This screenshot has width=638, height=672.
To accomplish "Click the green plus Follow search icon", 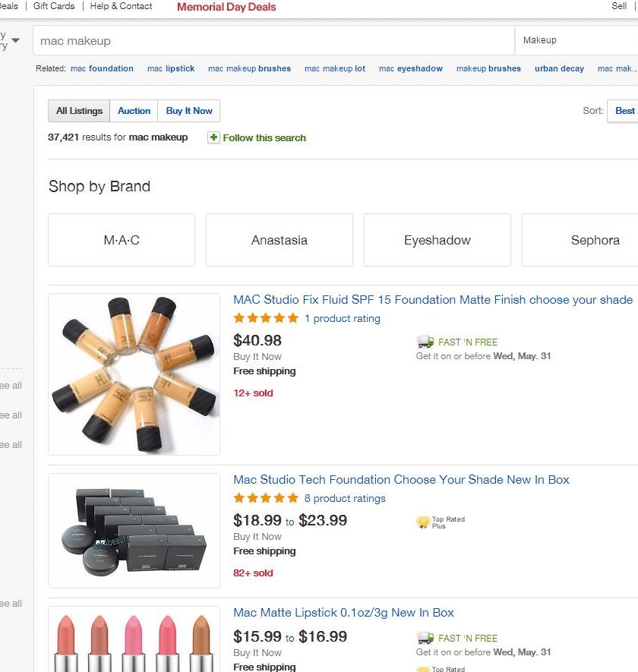I will (x=213, y=137).
